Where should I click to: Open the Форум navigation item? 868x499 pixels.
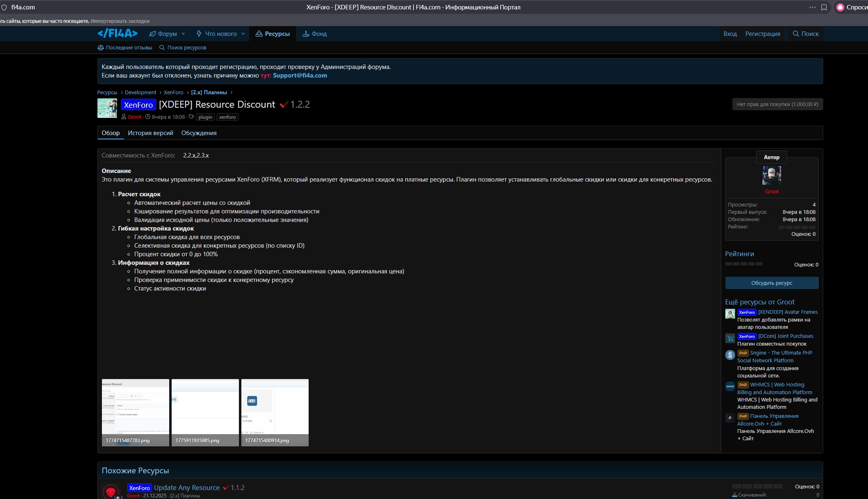tap(163, 34)
